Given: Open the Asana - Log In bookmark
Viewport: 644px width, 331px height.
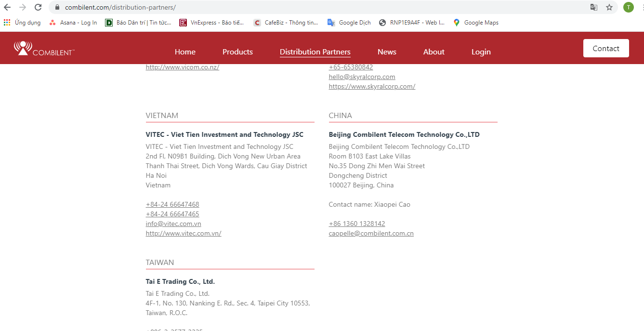Looking at the screenshot, I should pos(73,23).
